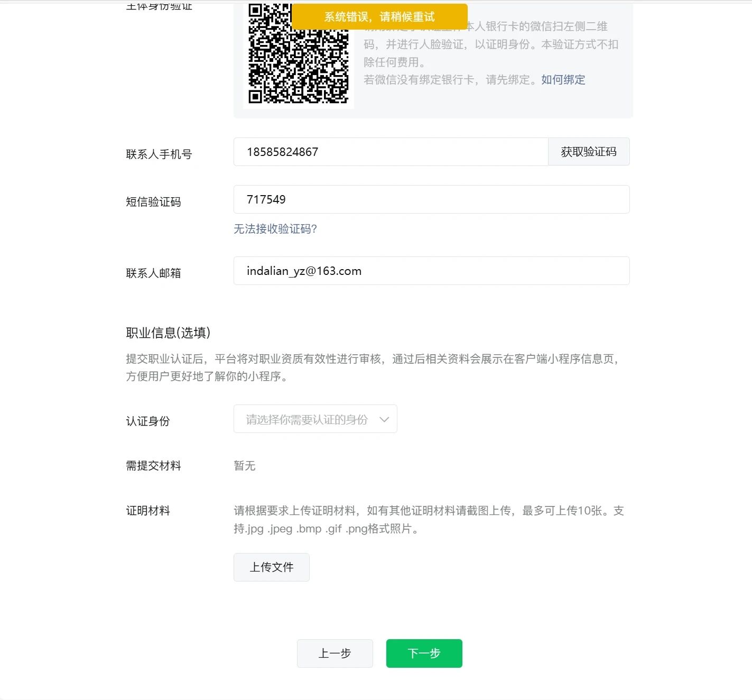Open the 无法接收验证码? help link

(x=275, y=229)
